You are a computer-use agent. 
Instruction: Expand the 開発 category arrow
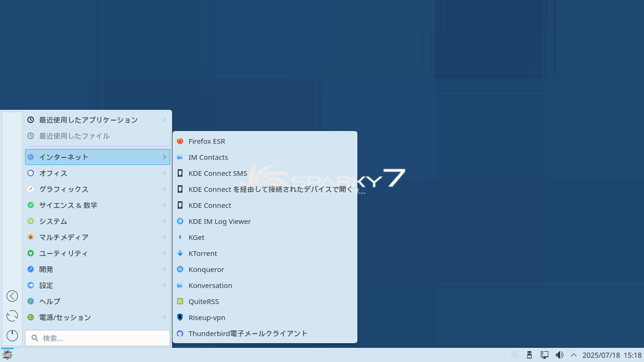click(x=165, y=270)
